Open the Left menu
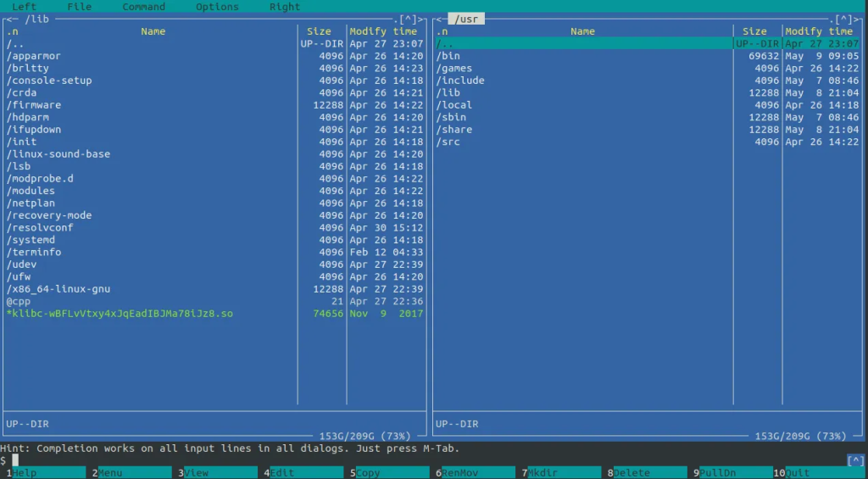This screenshot has width=868, height=479. (x=24, y=7)
